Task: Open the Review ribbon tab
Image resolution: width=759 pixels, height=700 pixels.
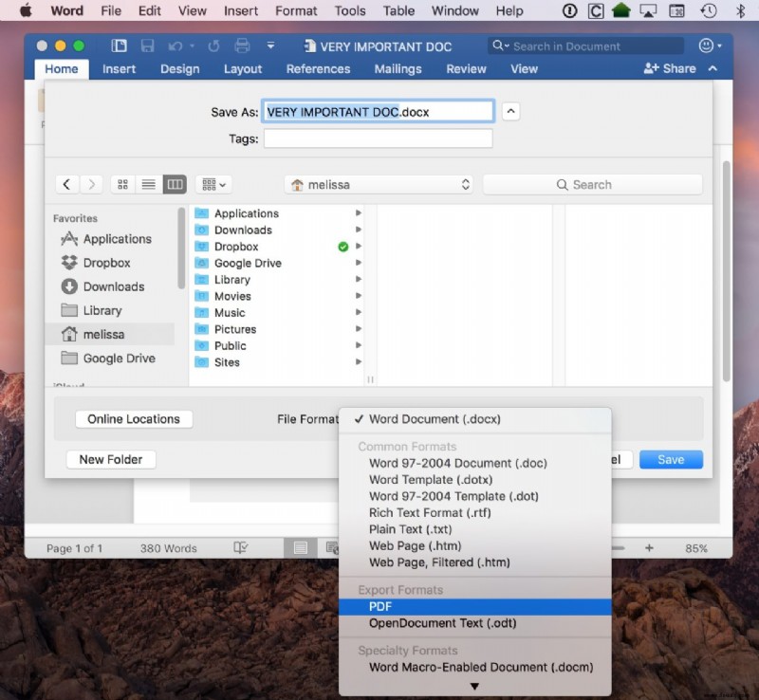Action: (466, 68)
